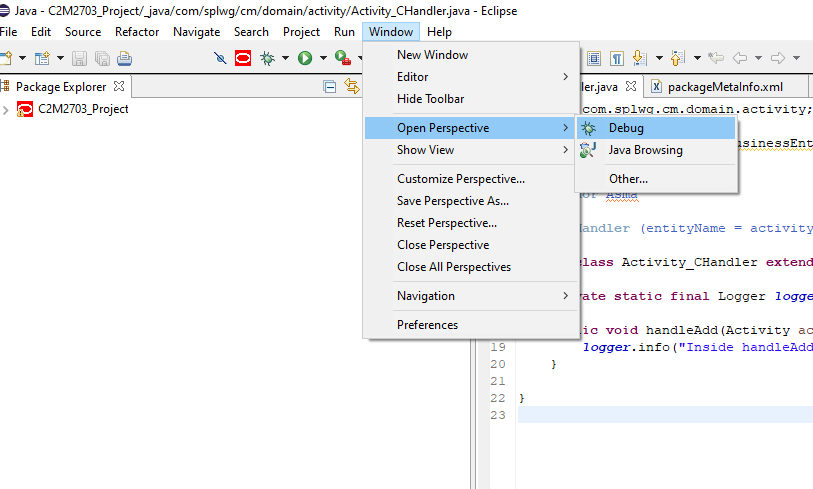Click the Save All toolbar icon
The height and width of the screenshot is (489, 813).
click(102, 58)
